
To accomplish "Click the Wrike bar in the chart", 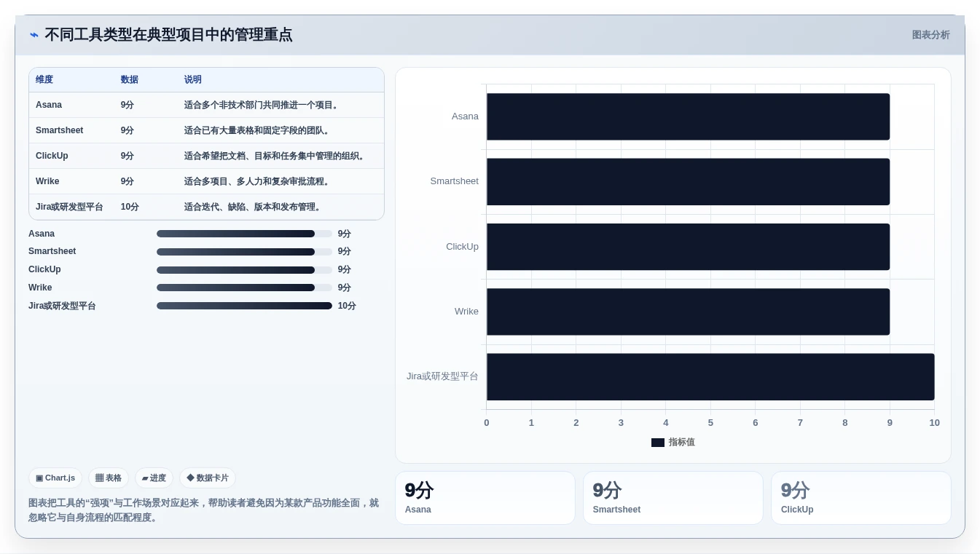I will click(x=688, y=312).
